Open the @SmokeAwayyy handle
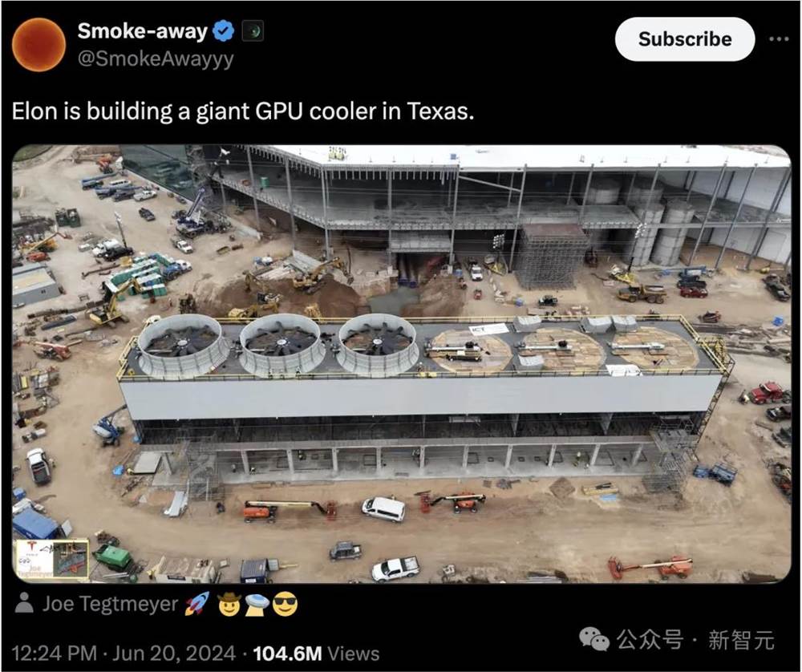 [156, 59]
